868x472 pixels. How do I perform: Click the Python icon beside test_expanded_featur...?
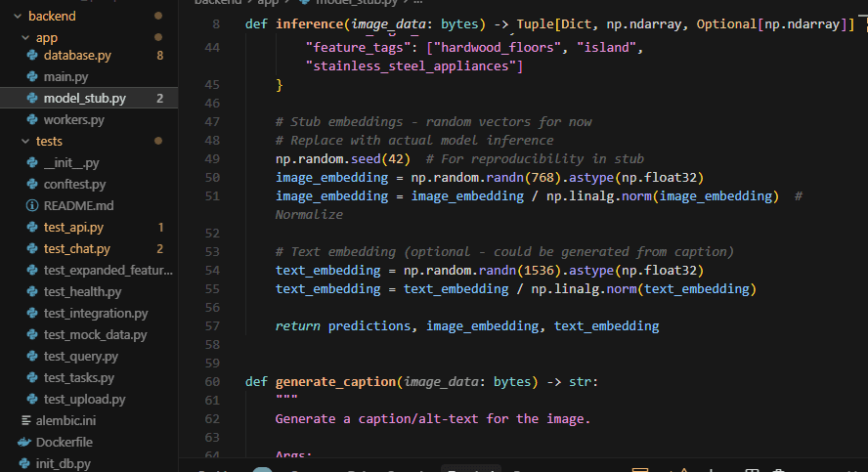[32, 270]
